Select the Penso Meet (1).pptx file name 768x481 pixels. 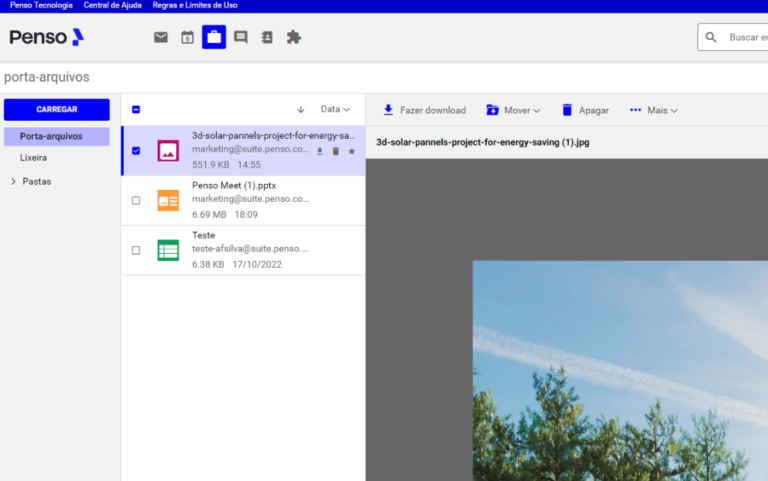[234, 186]
